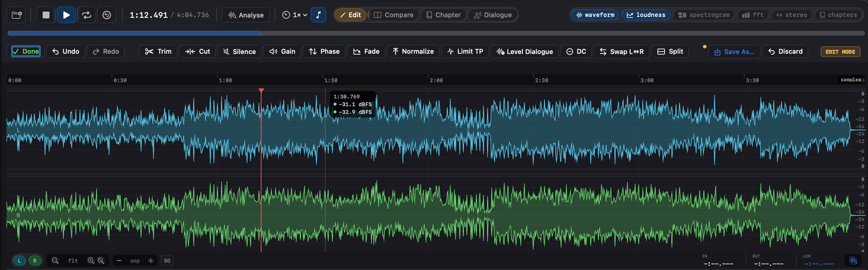Fit waveform to view with fit
The width and height of the screenshot is (868, 270).
(x=73, y=261)
